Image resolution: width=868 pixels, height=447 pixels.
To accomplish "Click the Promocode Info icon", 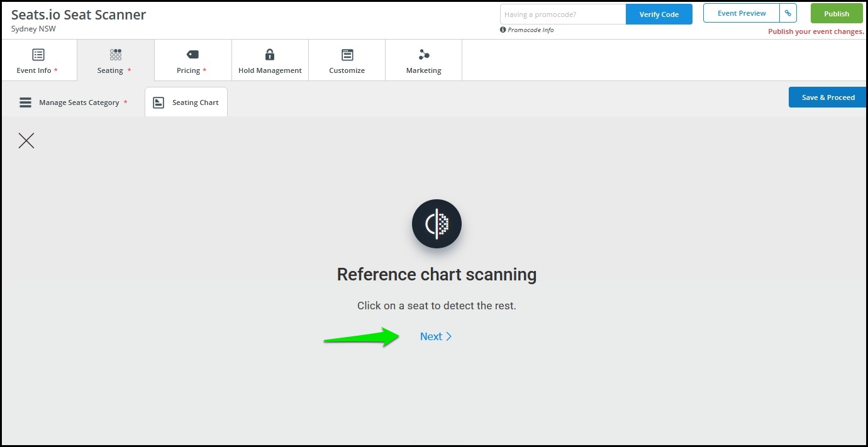I will (503, 30).
